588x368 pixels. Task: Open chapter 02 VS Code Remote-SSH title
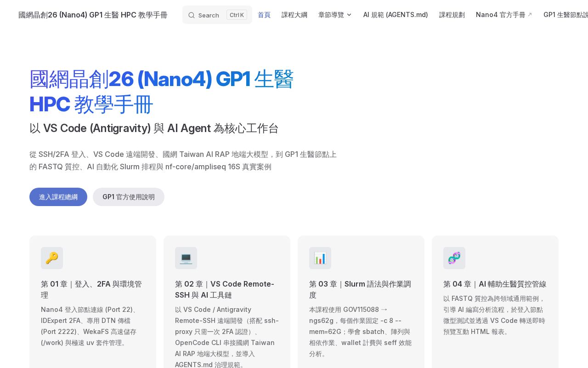(x=227, y=289)
